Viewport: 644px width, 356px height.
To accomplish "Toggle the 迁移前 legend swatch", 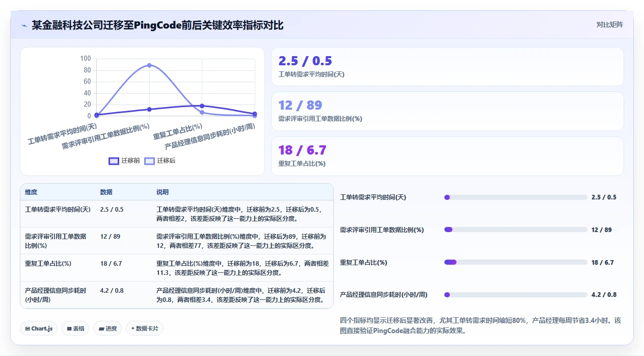I will tap(114, 161).
